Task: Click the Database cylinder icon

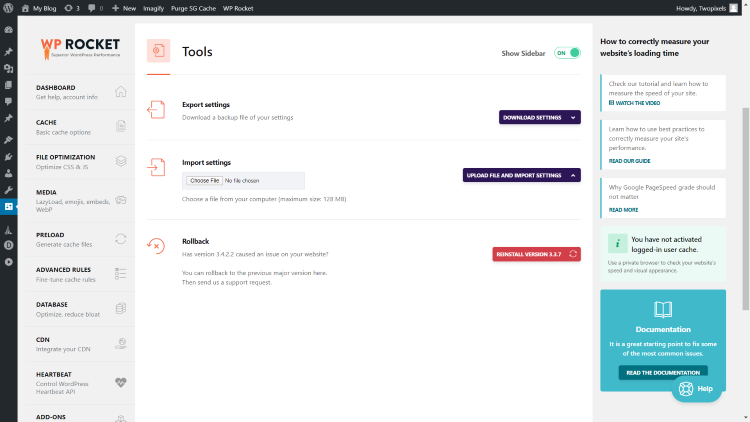Action: tap(121, 309)
